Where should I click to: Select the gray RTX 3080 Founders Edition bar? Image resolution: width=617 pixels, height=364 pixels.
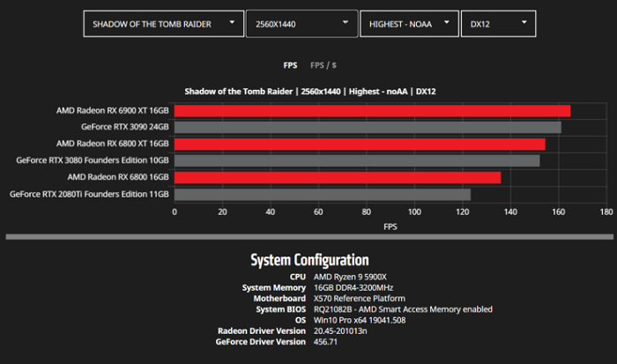click(x=357, y=160)
